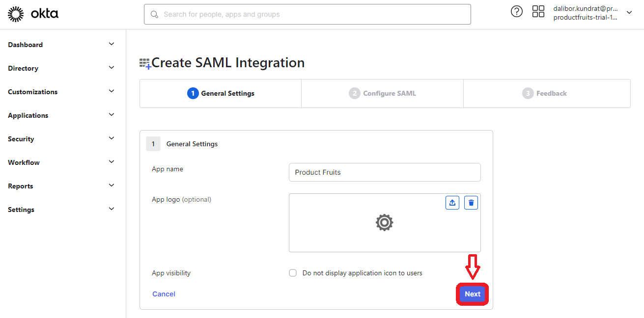Click inside the App name field
Viewport: 644px width, 318px height.
pyautogui.click(x=385, y=172)
